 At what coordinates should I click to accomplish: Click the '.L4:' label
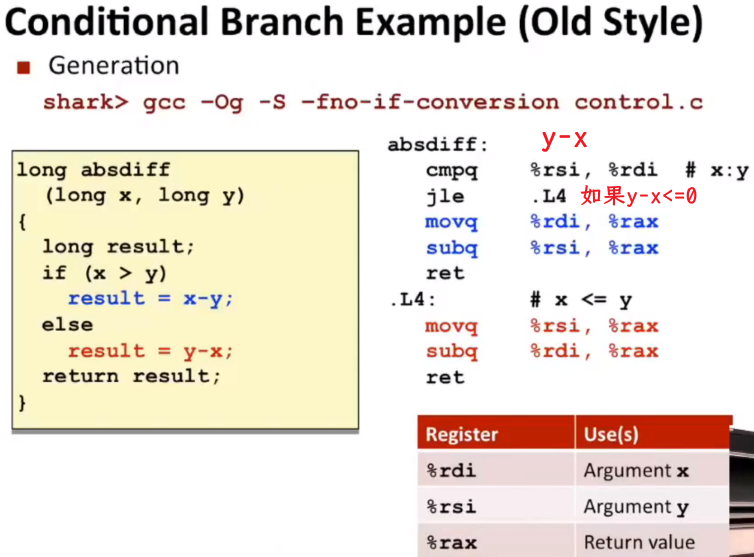click(x=413, y=300)
